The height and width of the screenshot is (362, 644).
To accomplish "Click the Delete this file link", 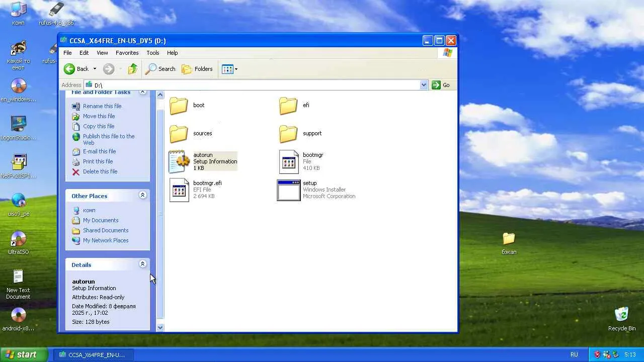I will click(x=100, y=171).
